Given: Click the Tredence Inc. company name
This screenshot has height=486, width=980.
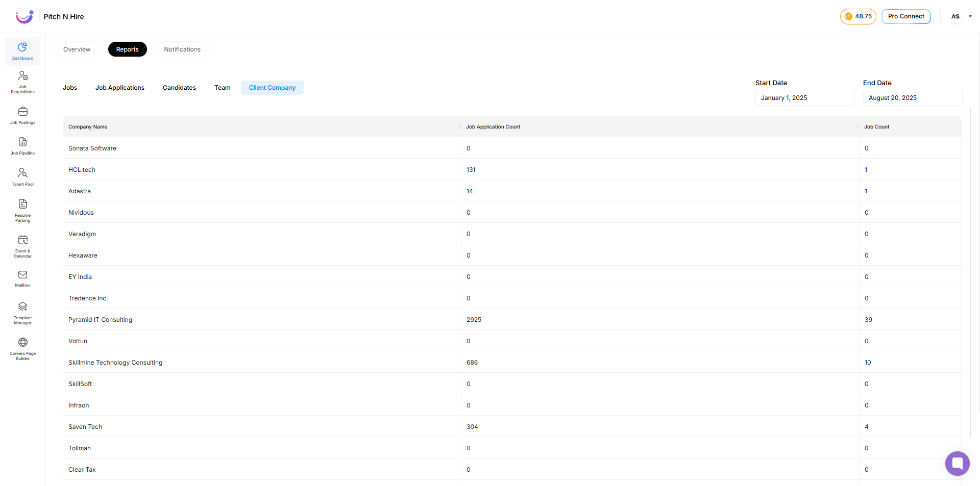Looking at the screenshot, I should pos(88,298).
